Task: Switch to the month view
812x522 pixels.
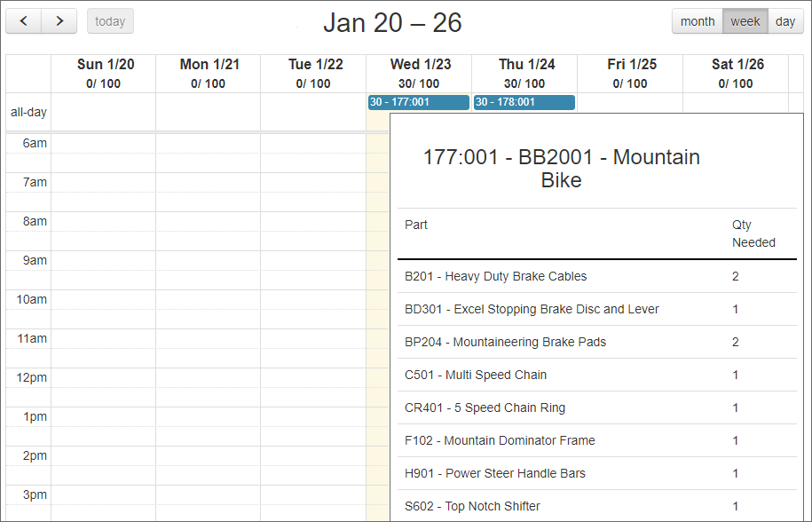Action: point(698,21)
